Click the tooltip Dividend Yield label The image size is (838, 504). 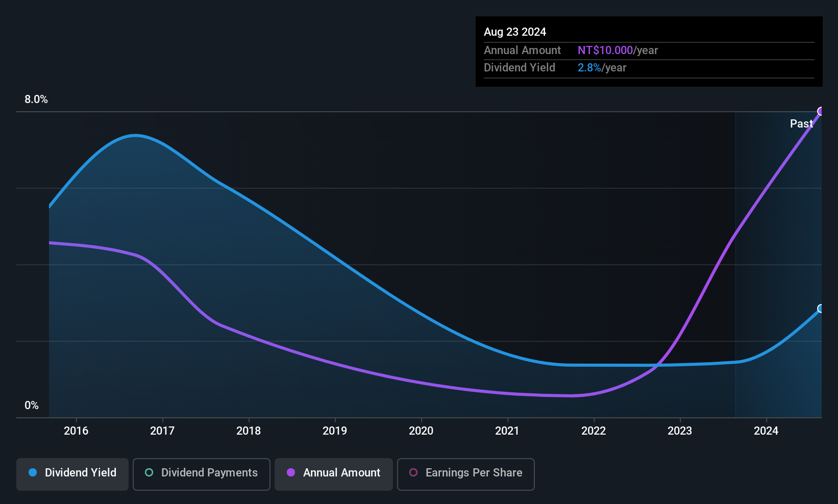[x=520, y=68]
